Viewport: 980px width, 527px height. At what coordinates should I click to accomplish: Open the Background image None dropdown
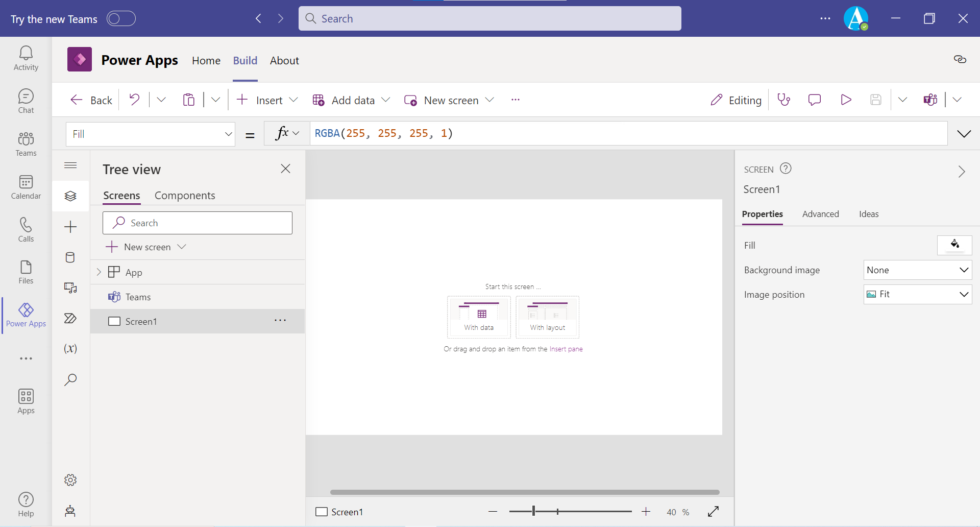pos(917,270)
